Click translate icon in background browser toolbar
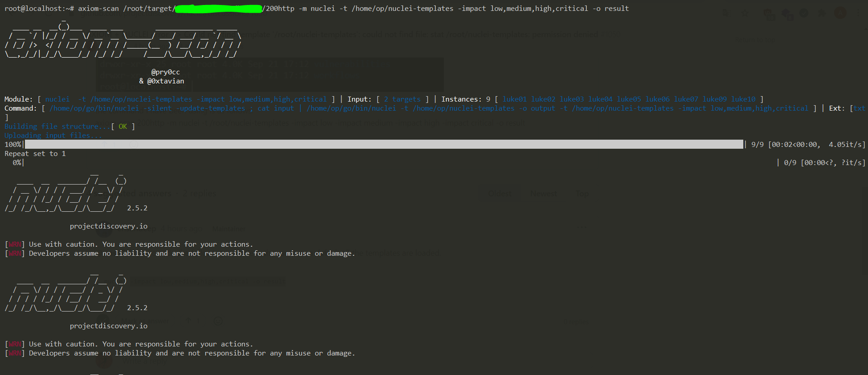Screen dimensions: 868x375 (727, 13)
